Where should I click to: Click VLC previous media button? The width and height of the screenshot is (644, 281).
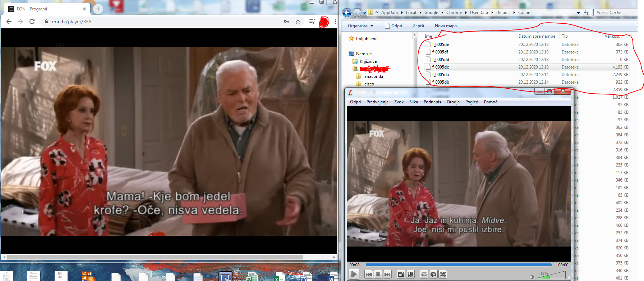(369, 274)
